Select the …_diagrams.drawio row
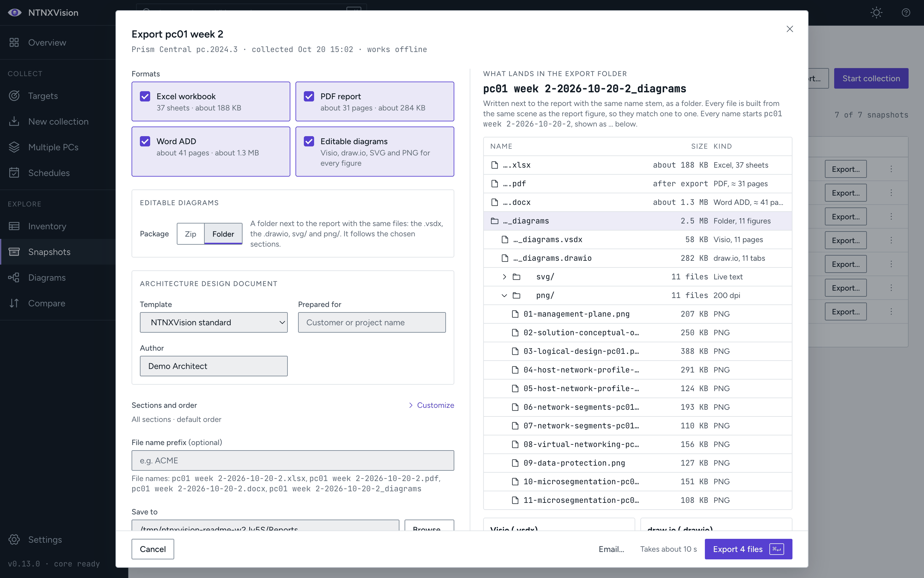924x578 pixels. point(637,258)
